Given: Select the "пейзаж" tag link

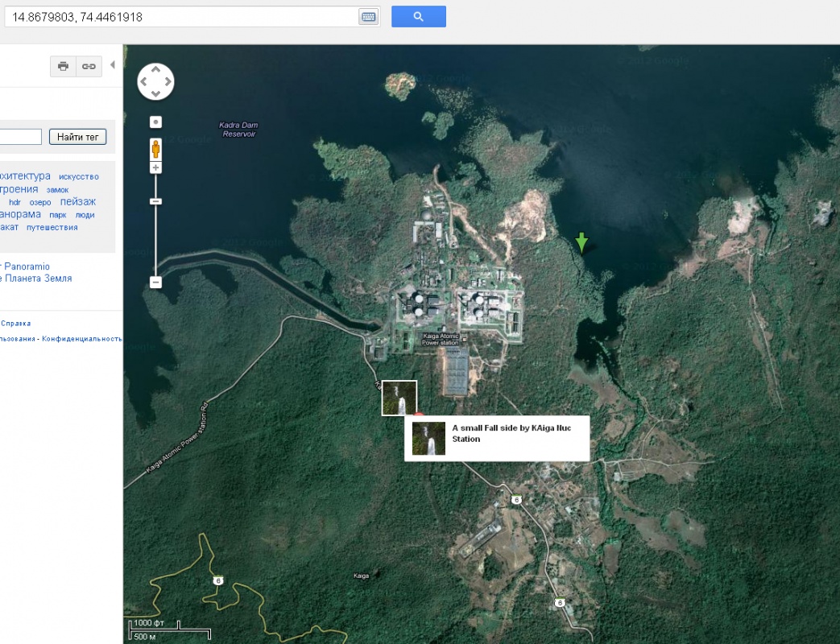Looking at the screenshot, I should tap(78, 202).
